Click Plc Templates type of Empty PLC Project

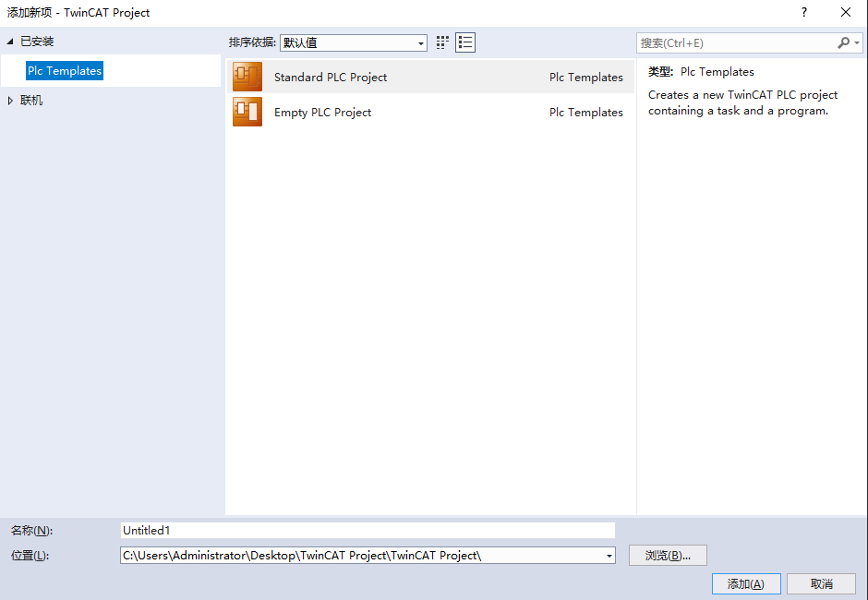(586, 112)
